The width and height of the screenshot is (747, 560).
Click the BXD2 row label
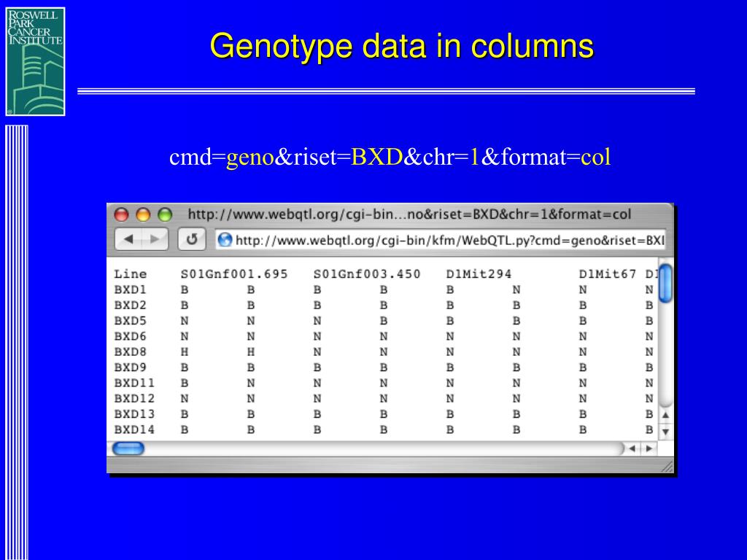[x=130, y=306]
